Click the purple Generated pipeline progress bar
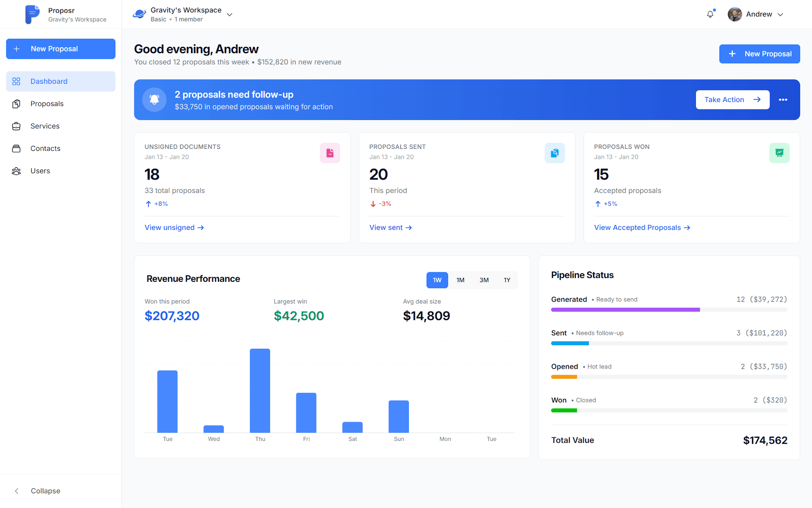Viewport: 812px width, 508px height. 625,310
